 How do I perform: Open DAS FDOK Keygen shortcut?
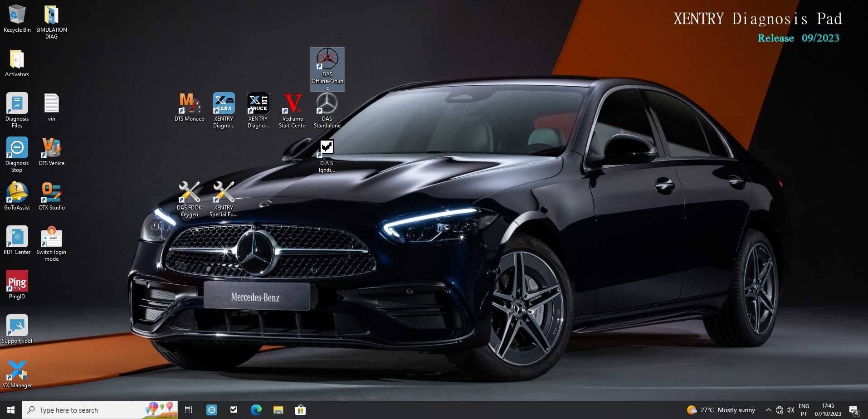pos(190,199)
